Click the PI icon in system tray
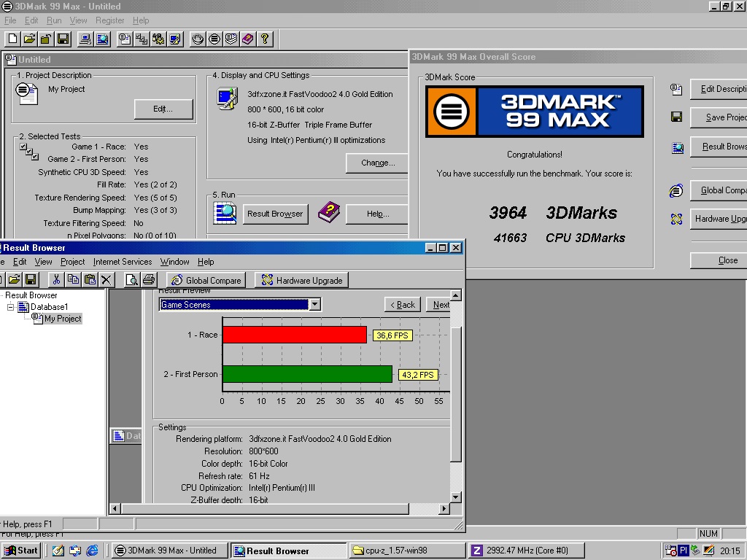 683,551
